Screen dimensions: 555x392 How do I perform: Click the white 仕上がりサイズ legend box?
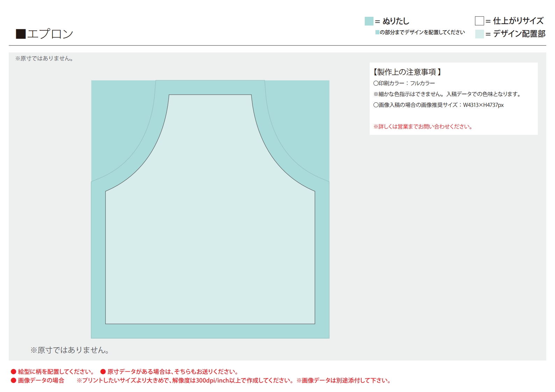[x=479, y=21]
